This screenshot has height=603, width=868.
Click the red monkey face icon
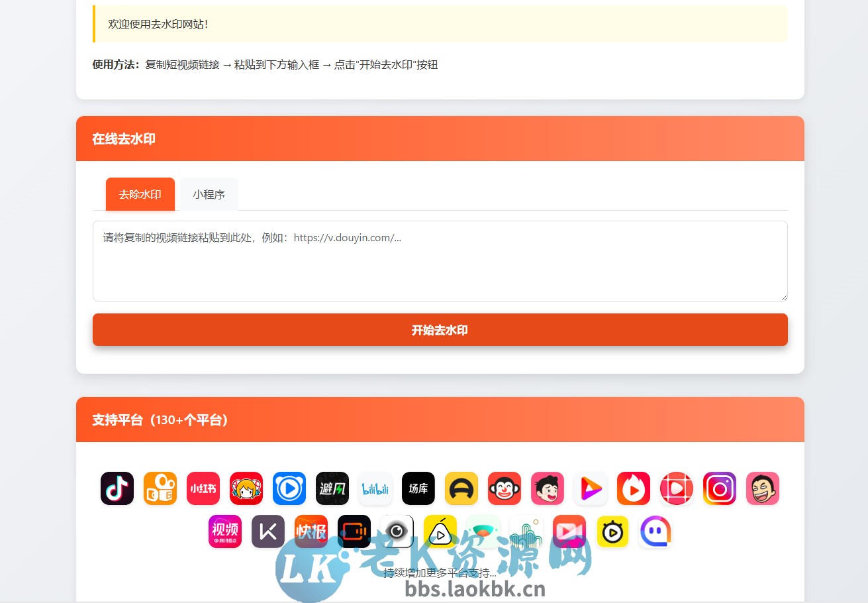(505, 488)
